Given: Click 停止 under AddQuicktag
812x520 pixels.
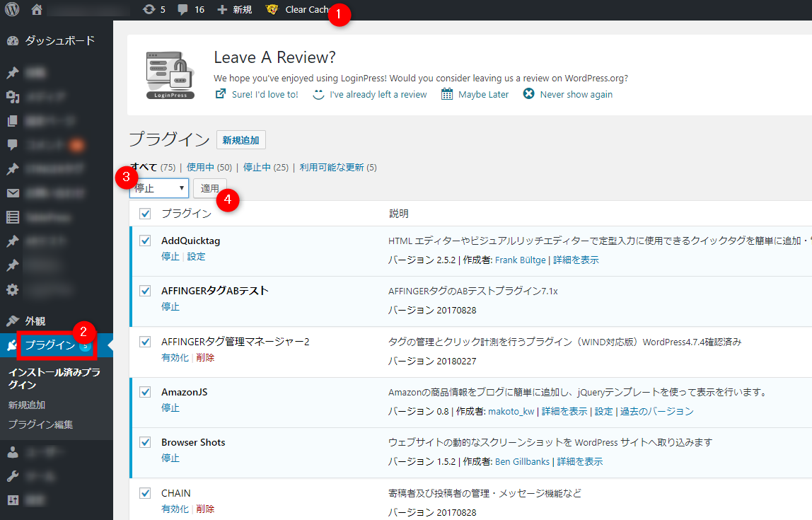Looking at the screenshot, I should point(170,256).
